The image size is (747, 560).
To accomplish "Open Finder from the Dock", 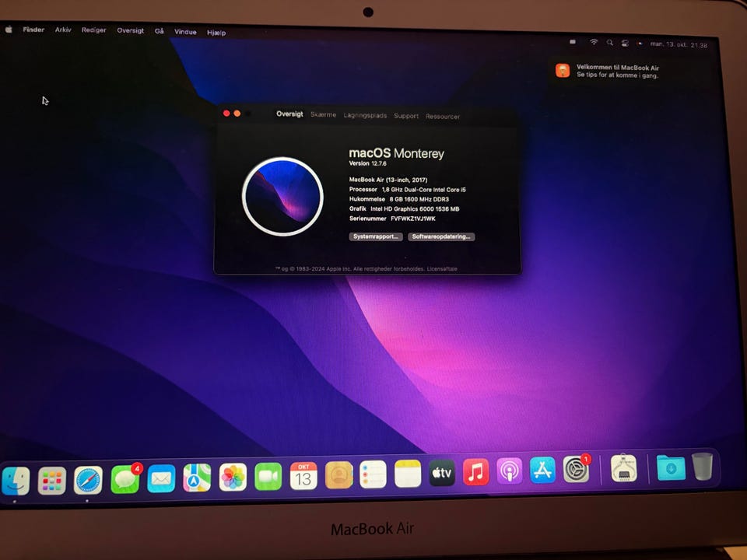I will pos(16,481).
